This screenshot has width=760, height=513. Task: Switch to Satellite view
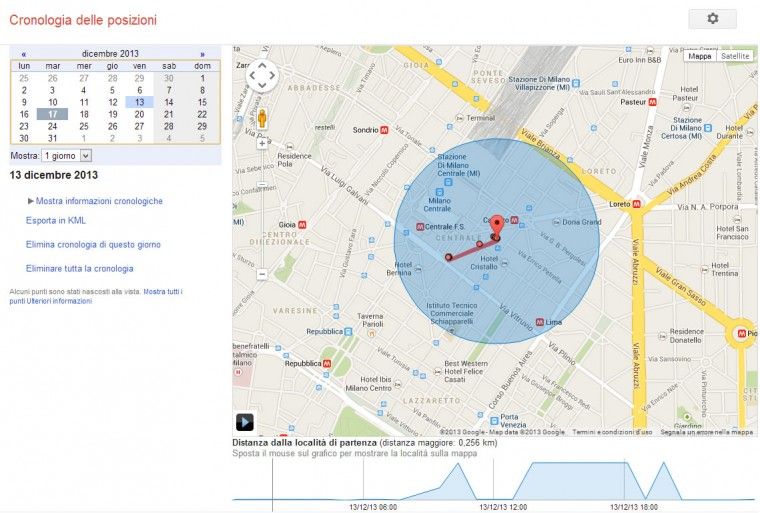click(735, 56)
